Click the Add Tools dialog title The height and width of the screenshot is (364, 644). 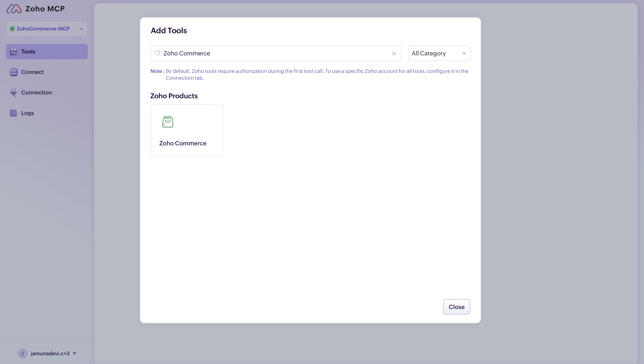[x=168, y=30]
